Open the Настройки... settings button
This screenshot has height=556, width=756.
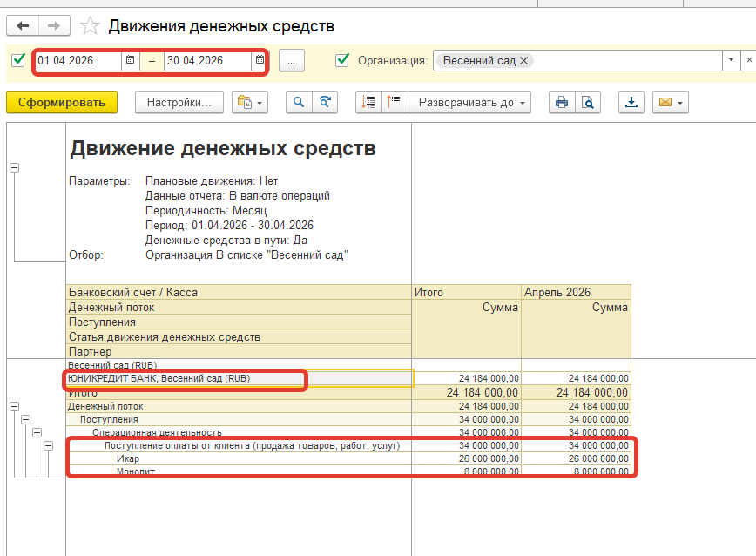179,102
